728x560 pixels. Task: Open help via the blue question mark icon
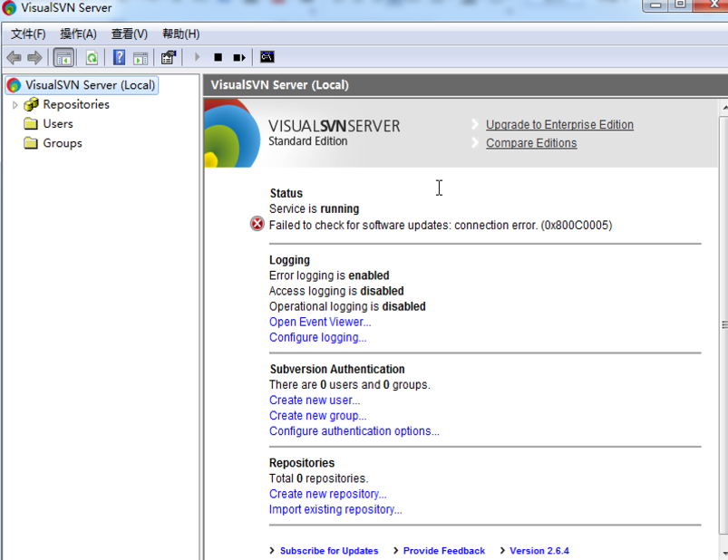pyautogui.click(x=120, y=57)
